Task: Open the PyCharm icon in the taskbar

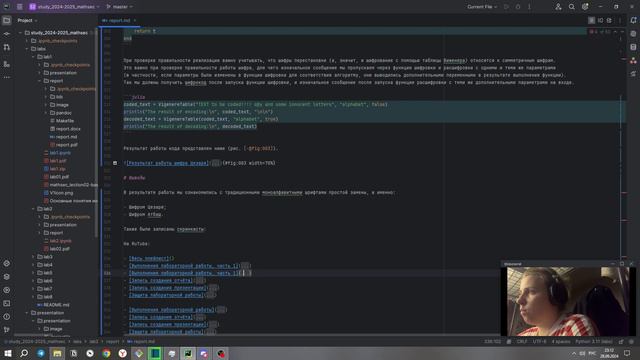Action: [x=188, y=353]
